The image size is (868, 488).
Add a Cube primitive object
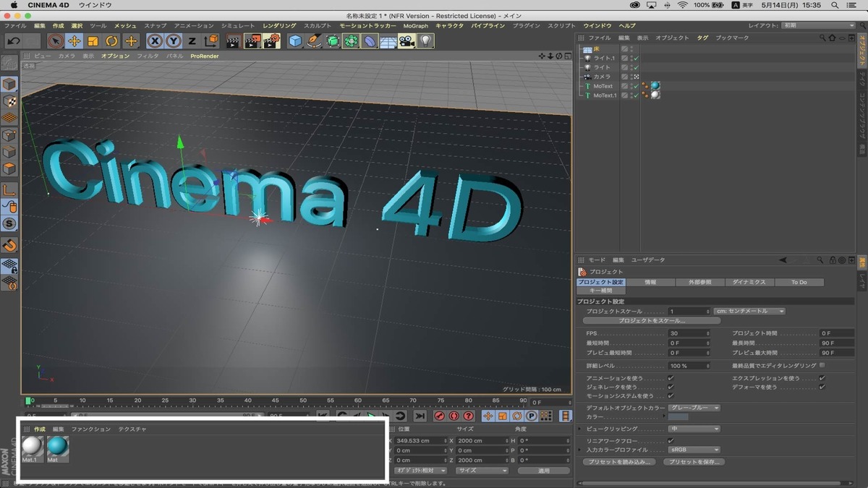coord(295,41)
